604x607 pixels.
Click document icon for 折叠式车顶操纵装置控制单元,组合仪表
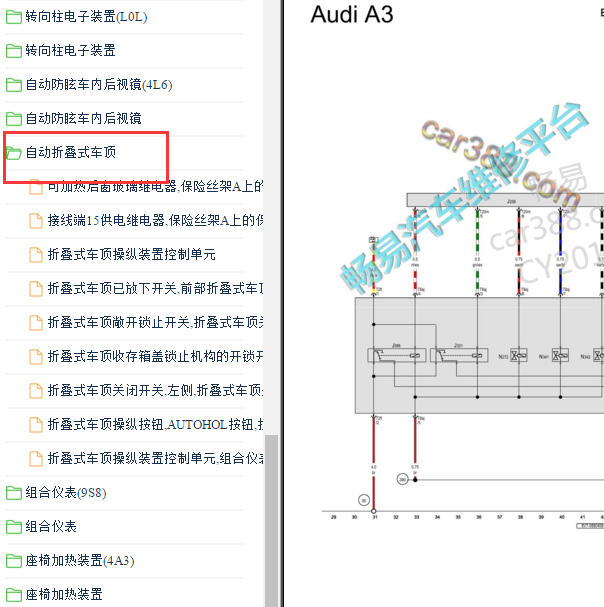coord(36,459)
